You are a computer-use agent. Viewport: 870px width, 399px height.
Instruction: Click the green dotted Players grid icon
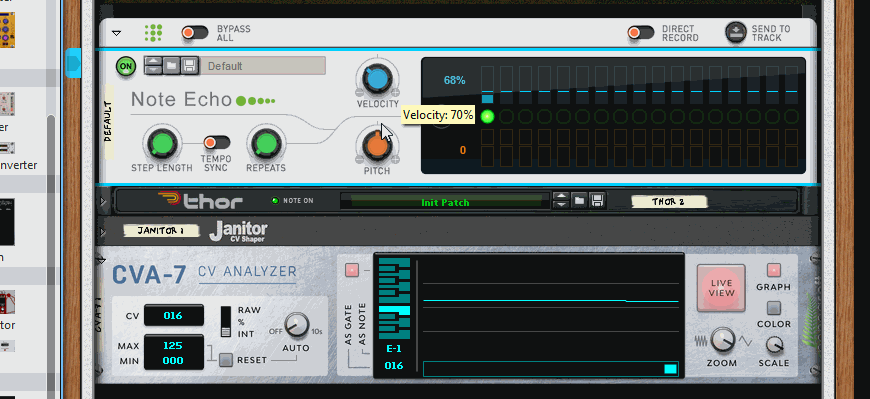coord(153,33)
